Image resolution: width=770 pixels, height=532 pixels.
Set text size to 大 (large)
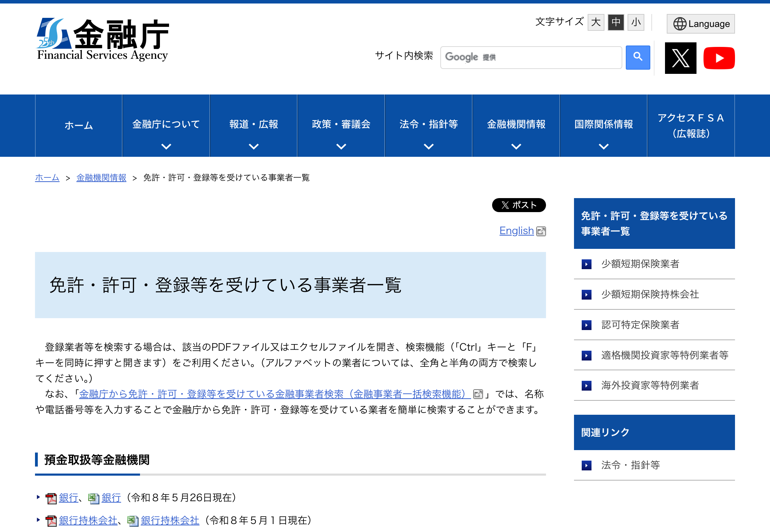pos(596,22)
